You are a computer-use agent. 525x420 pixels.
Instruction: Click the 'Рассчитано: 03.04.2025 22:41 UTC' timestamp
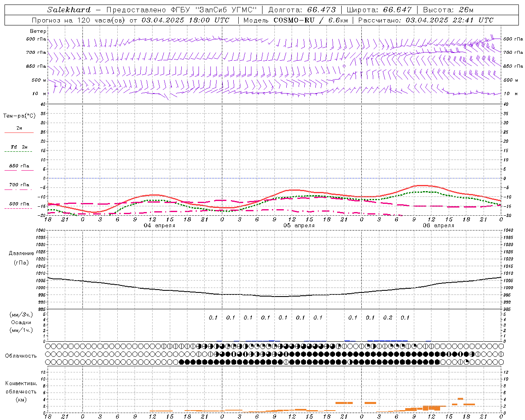426,20
